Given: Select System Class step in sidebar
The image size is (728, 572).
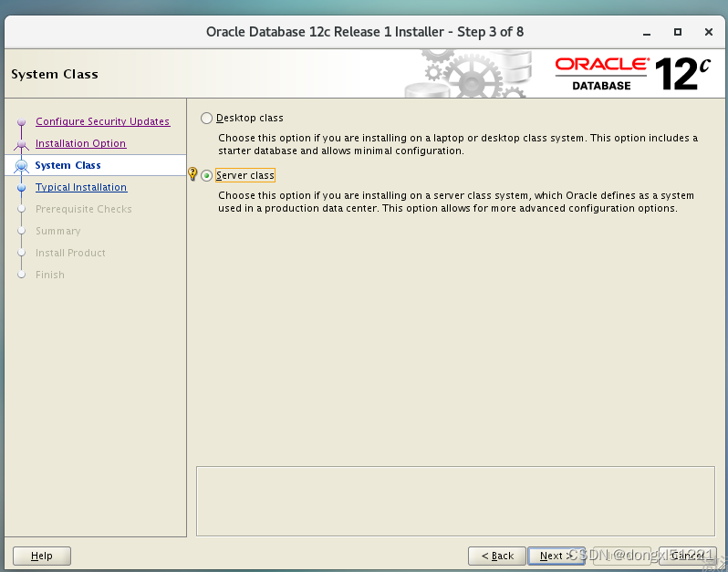Looking at the screenshot, I should [68, 165].
